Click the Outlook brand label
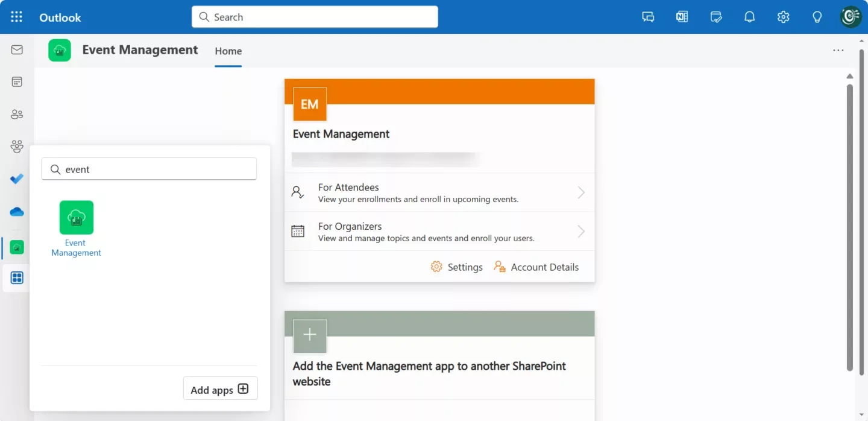This screenshot has width=868, height=421. pos(60,17)
